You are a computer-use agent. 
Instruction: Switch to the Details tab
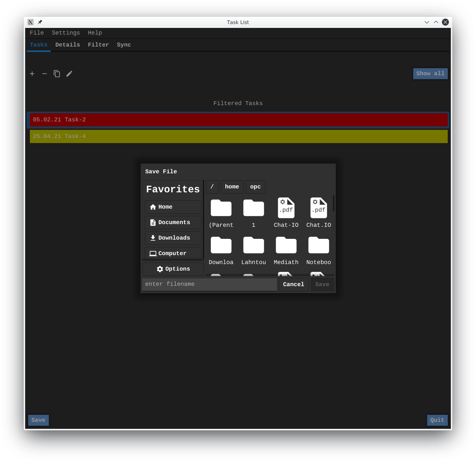click(x=68, y=45)
